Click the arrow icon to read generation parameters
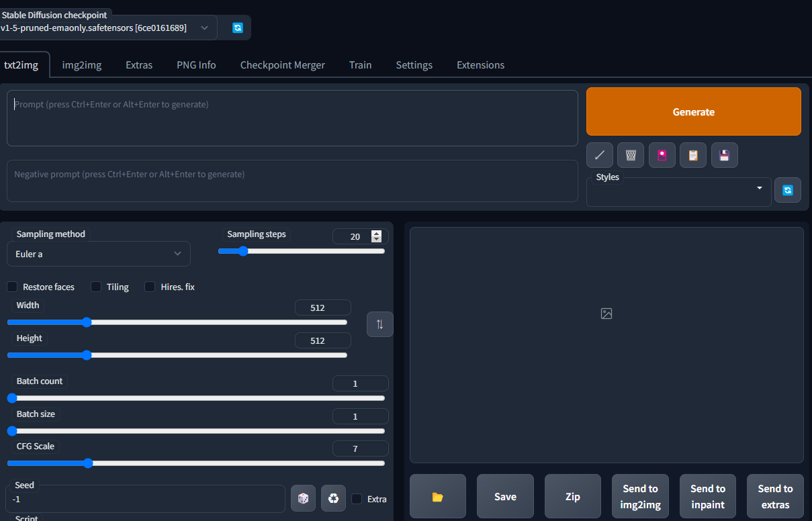The height and width of the screenshot is (521, 812). [x=599, y=155]
